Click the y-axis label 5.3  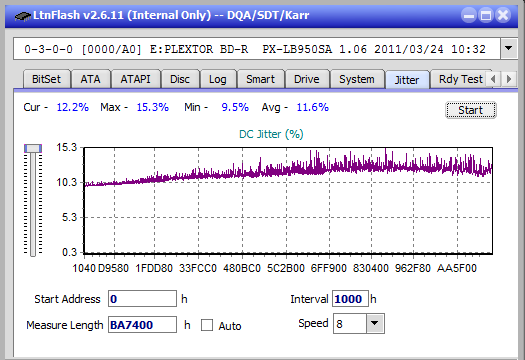[69, 218]
